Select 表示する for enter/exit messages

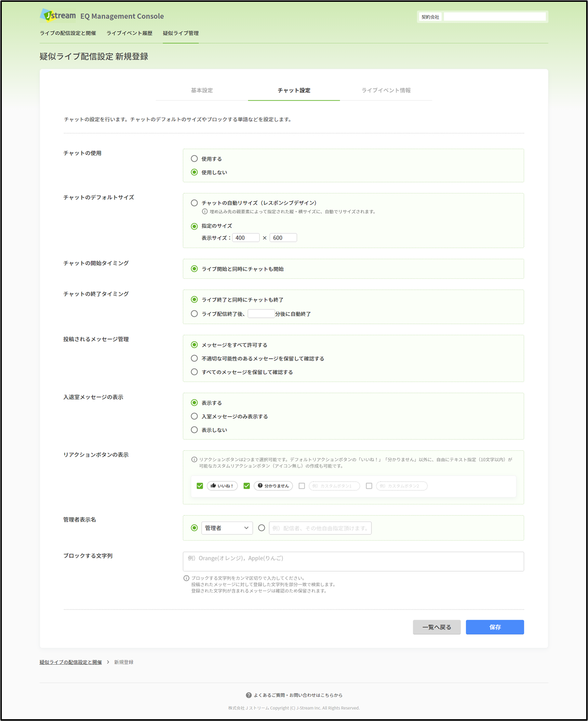tap(194, 403)
